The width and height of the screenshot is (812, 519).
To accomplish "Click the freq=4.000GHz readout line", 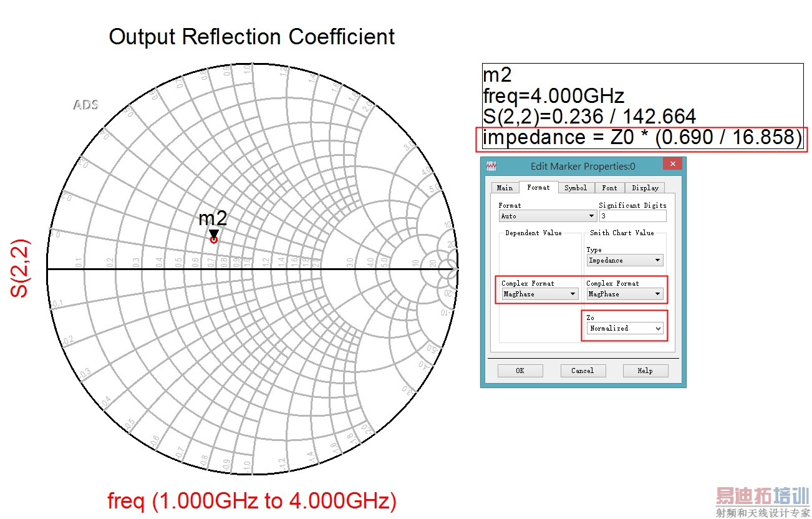I will pos(554,96).
